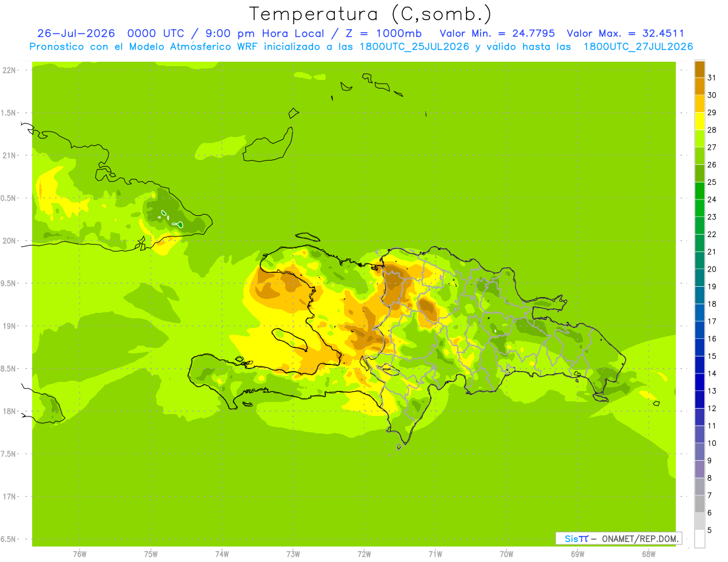Click the "69W" longitude label
The width and height of the screenshot is (728, 562).
click(x=578, y=554)
